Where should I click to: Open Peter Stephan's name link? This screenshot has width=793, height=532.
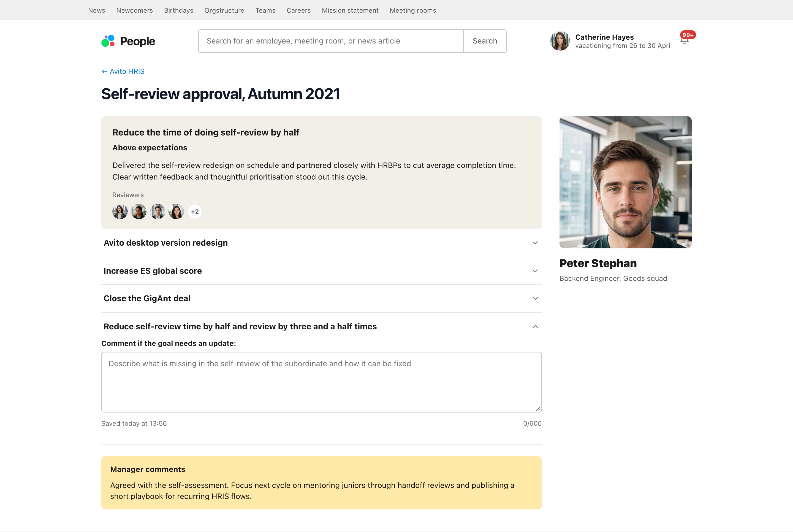(598, 263)
